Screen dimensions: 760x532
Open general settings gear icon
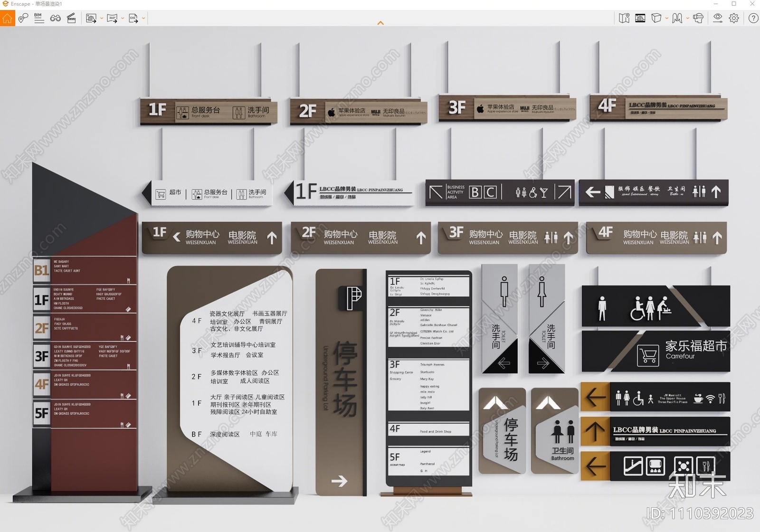pos(734,18)
